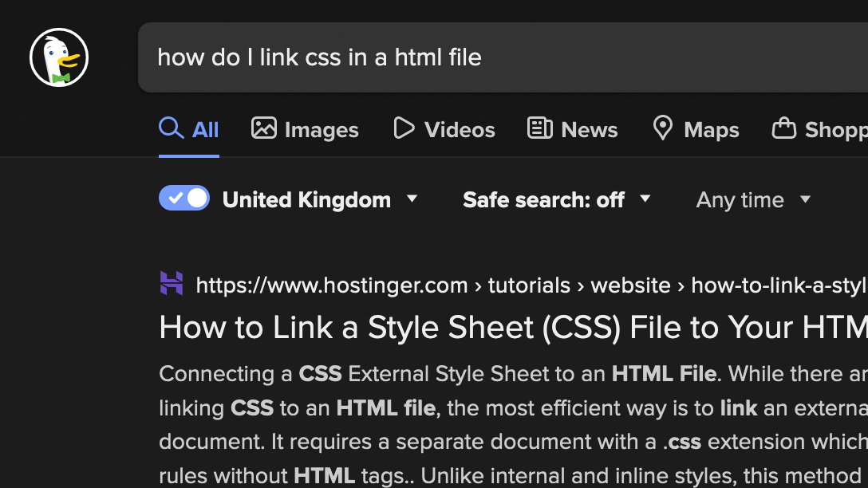Click the DuckDuckGo duck logo
Viewport: 868px width, 488px height.
pos(59,57)
